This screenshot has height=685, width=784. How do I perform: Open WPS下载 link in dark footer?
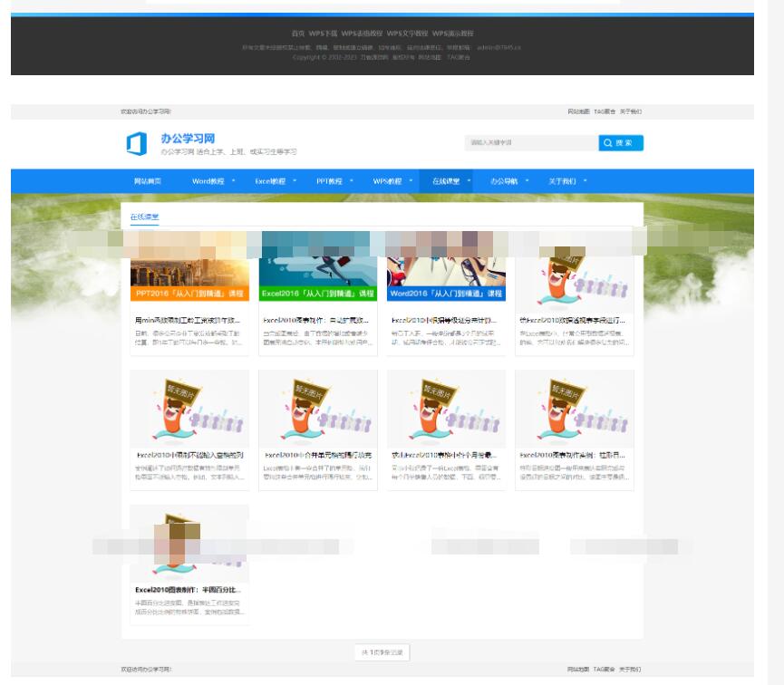tap(322, 34)
